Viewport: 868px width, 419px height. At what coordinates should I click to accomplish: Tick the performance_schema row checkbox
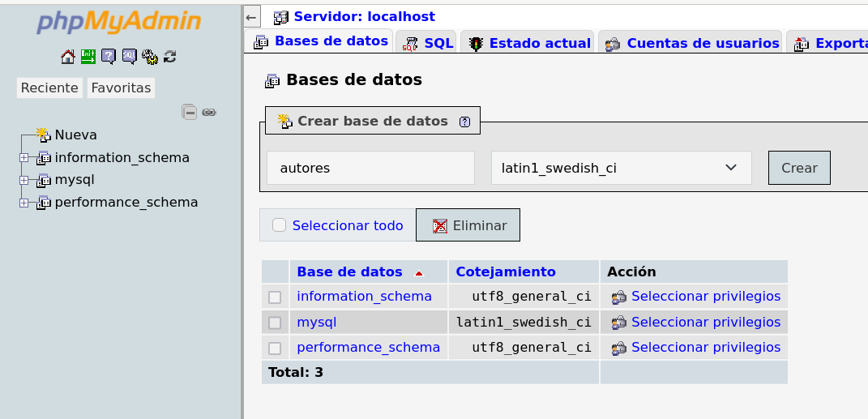pos(275,348)
